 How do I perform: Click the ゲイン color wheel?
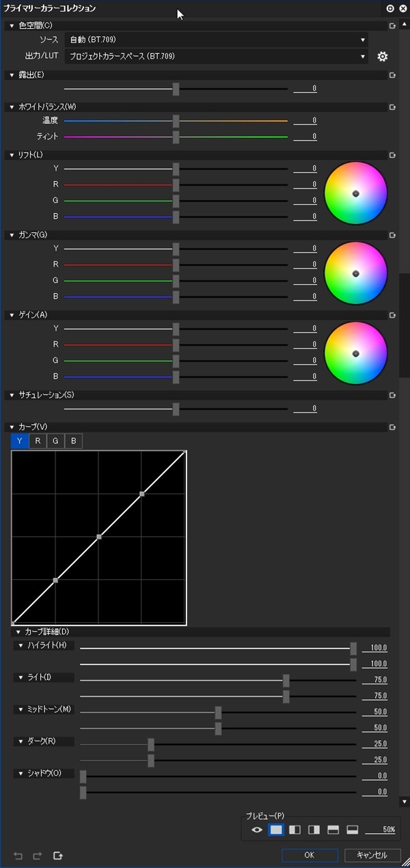pos(355,353)
